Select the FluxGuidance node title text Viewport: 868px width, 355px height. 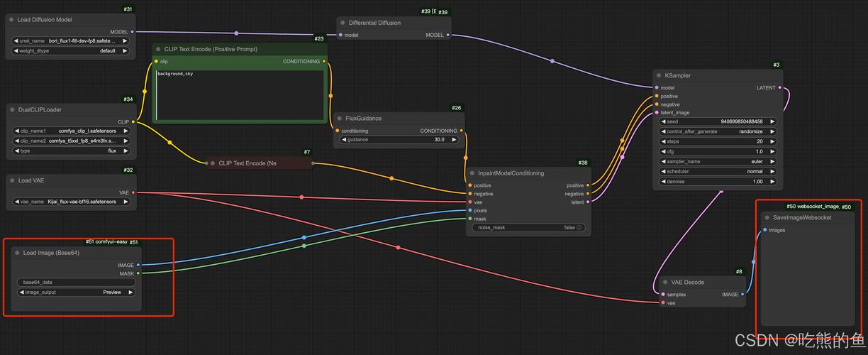click(364, 119)
